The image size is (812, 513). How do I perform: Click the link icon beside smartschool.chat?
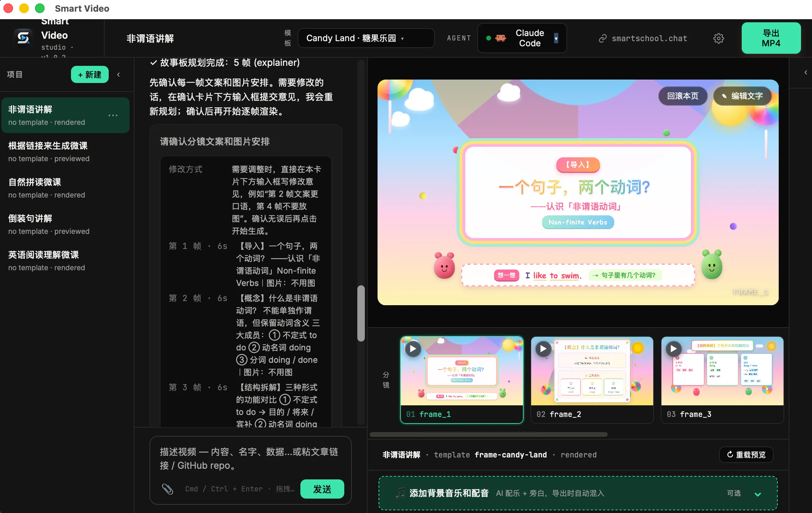click(602, 38)
